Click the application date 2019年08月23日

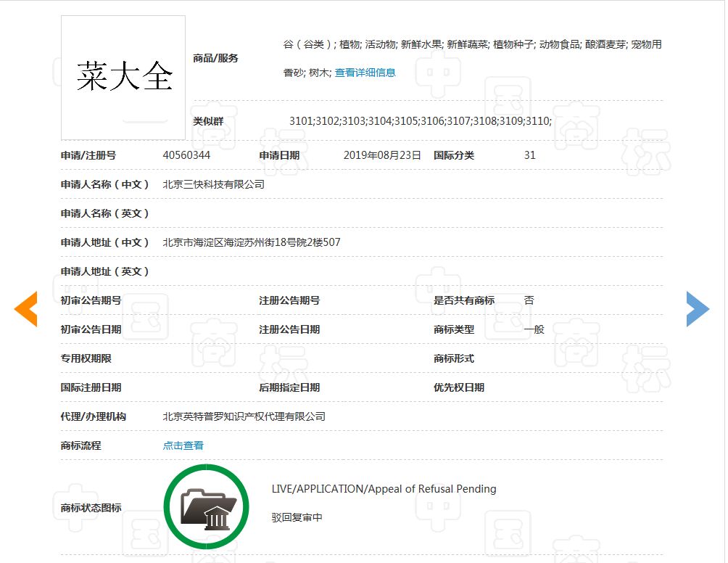pyautogui.click(x=381, y=155)
